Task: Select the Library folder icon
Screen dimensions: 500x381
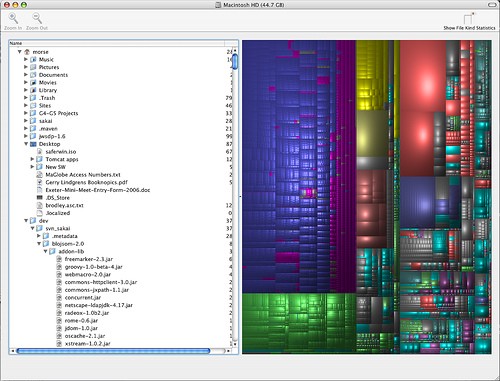Action: [33, 90]
